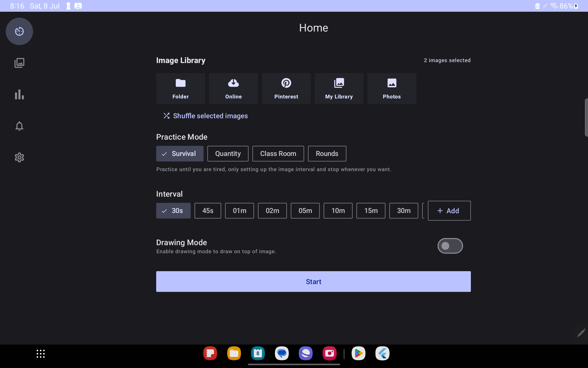Choose the Online image source
The height and width of the screenshot is (368, 588).
point(233,89)
